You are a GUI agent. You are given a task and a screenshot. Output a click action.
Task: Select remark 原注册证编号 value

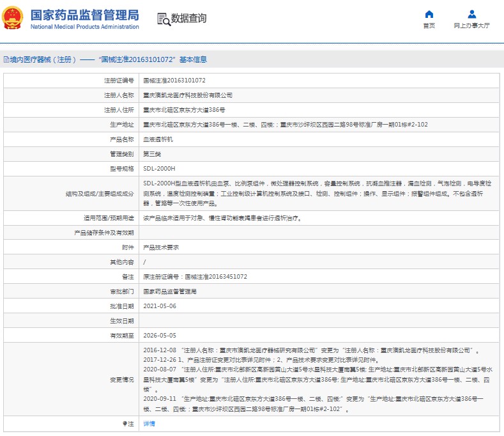pyautogui.click(x=195, y=277)
